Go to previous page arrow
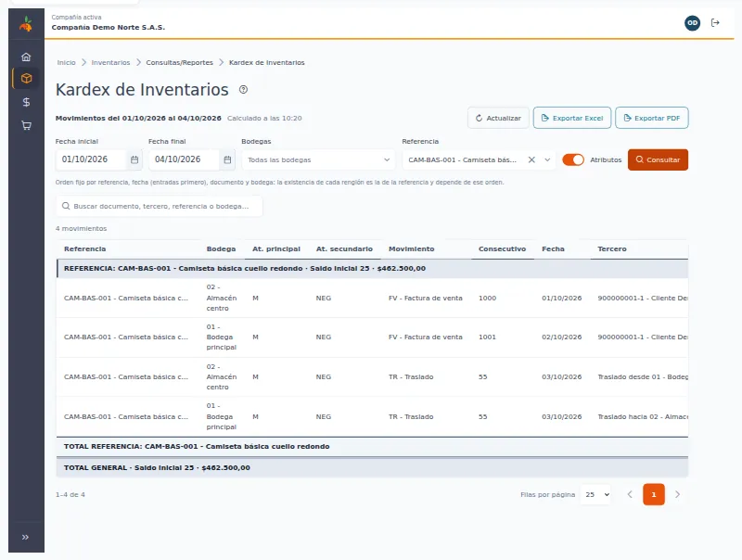Viewport: 742px width, 560px height. coord(630,495)
